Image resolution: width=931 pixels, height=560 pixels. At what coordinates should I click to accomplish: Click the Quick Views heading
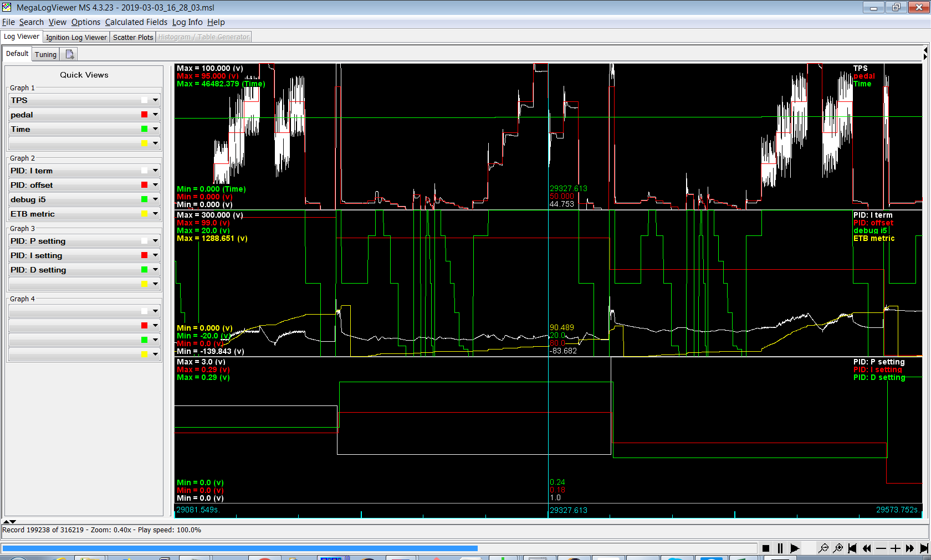[x=84, y=75]
